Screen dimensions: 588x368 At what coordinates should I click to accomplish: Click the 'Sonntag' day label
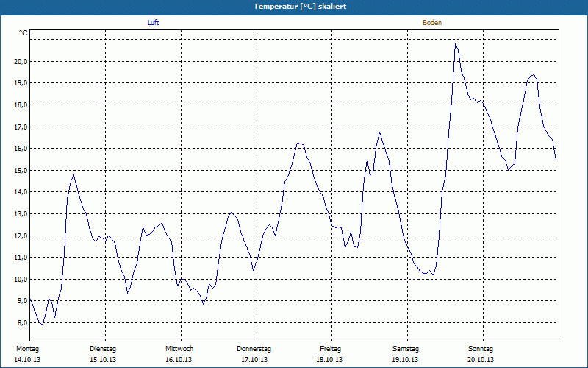tap(481, 349)
